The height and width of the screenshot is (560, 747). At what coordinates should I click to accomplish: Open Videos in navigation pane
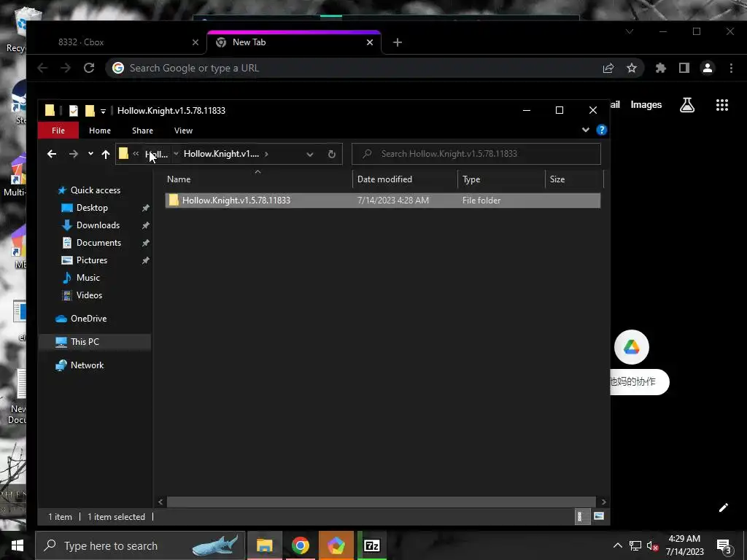tap(89, 295)
